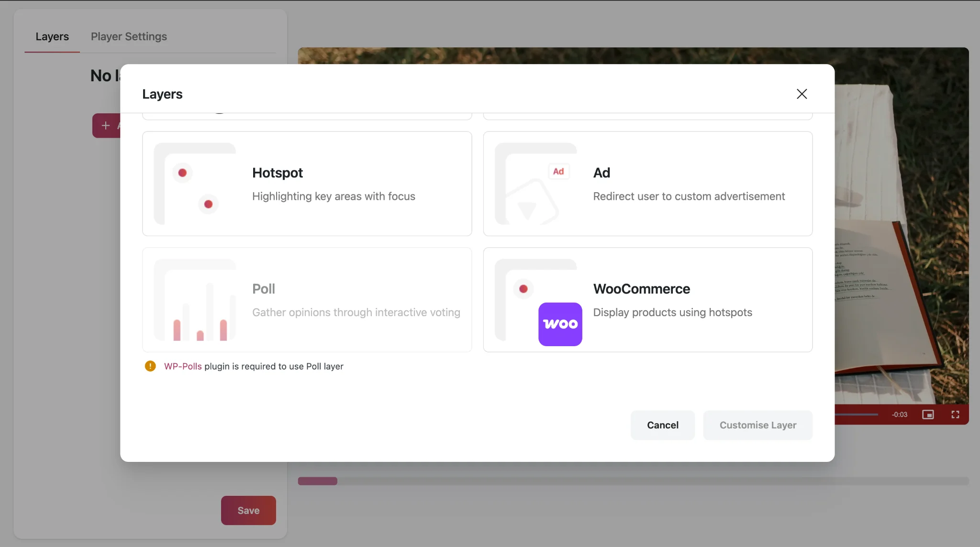Viewport: 980px width, 547px height.
Task: Click the purple Woo logo icon
Action: pos(560,324)
